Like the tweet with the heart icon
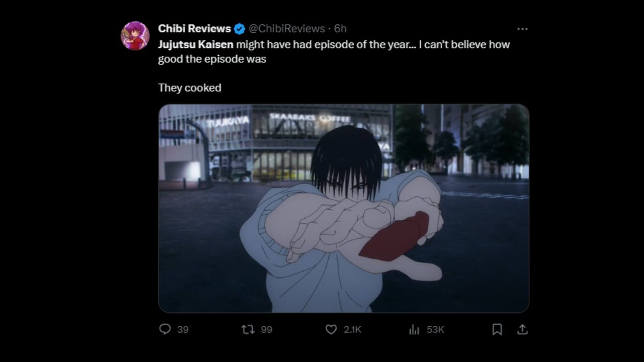This screenshot has width=644, height=362. pos(331,329)
